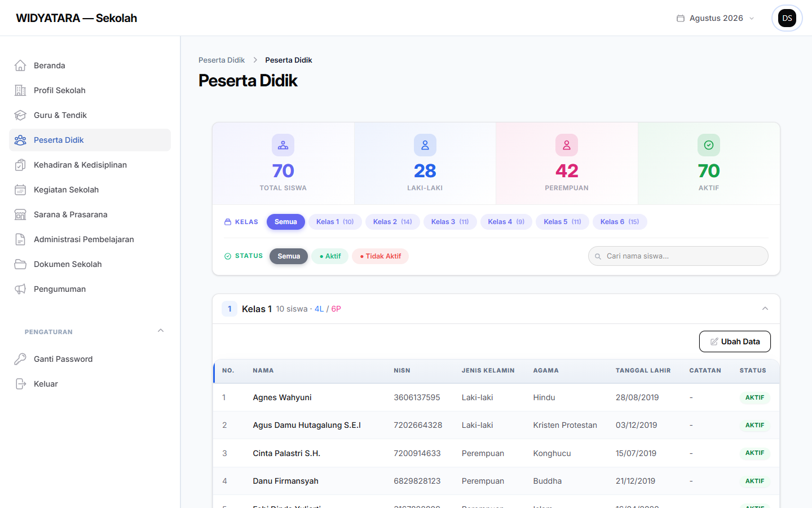Image resolution: width=812 pixels, height=508 pixels.
Task: Collapse the Kelas 1 student section
Action: pos(765,309)
